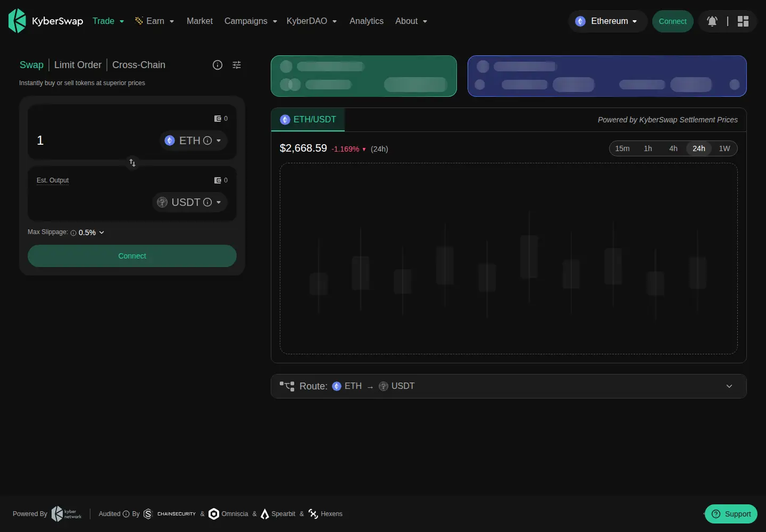The height and width of the screenshot is (532, 766).
Task: Click the Max Slippage info icon
Action: coord(73,233)
